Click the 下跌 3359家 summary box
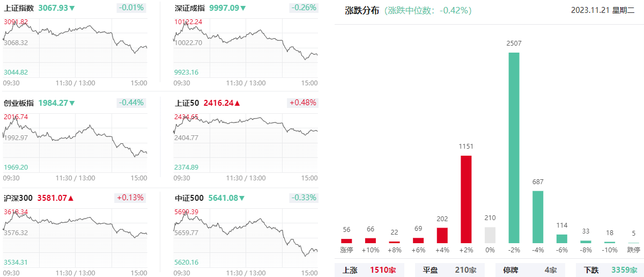 [x=610, y=270]
